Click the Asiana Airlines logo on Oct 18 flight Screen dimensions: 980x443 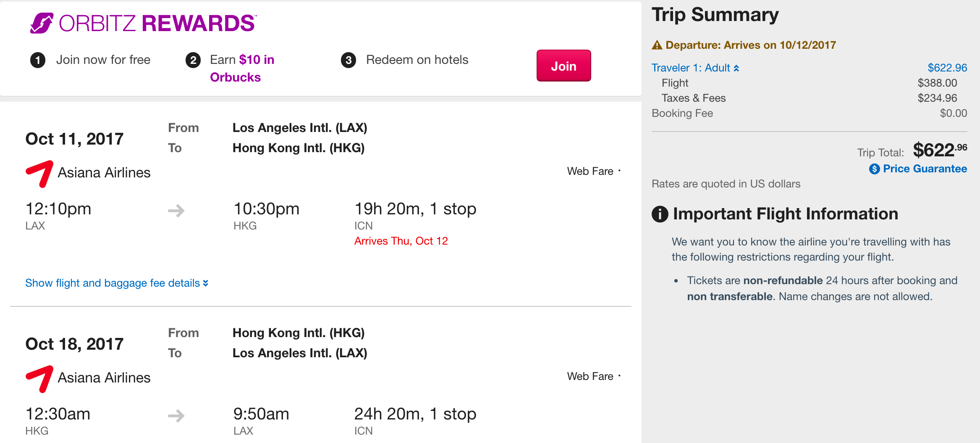coord(39,379)
